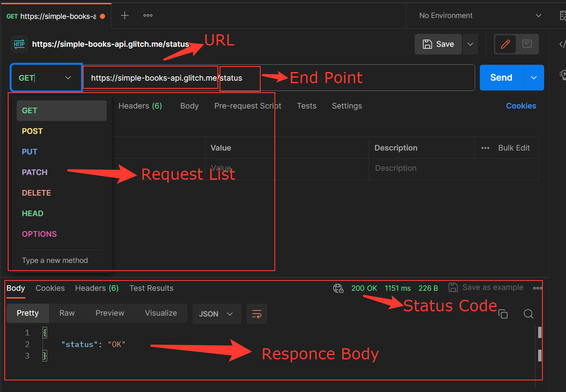Click the 1151 ms response time
This screenshot has width=566, height=392.
[397, 288]
